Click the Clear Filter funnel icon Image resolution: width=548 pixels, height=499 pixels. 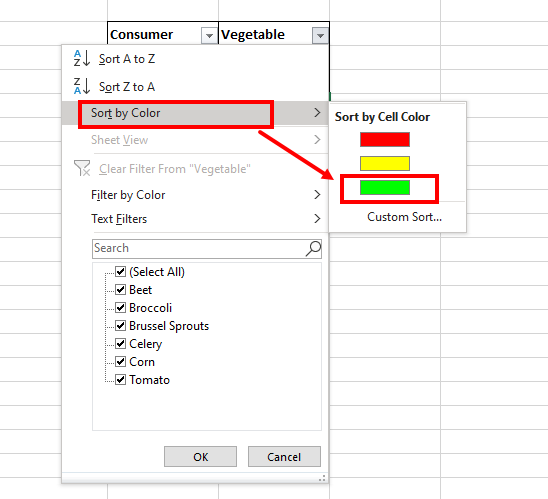(82, 168)
